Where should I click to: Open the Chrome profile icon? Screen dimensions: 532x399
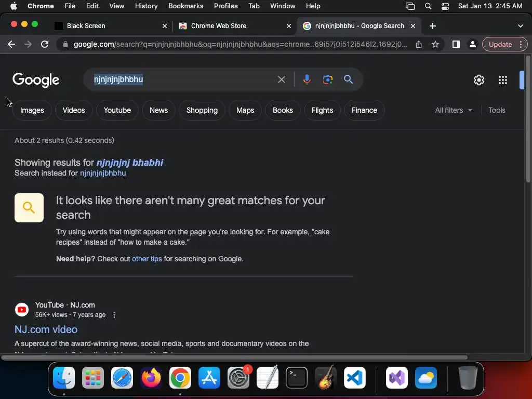[x=472, y=44]
